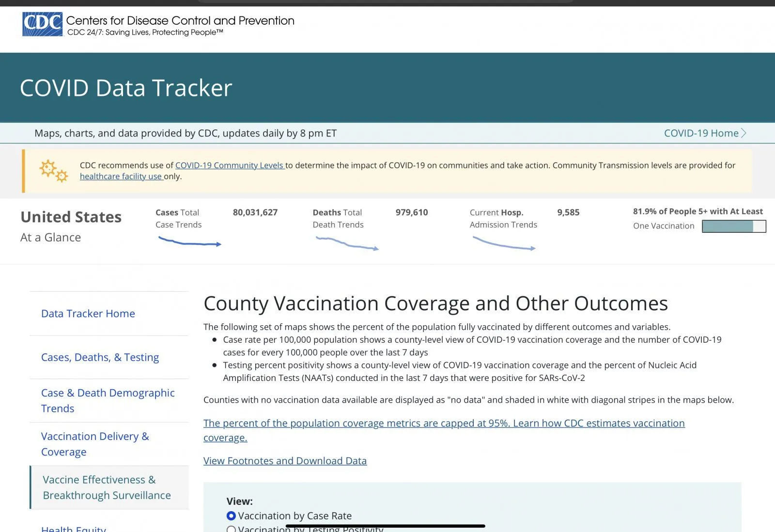Viewport: 775px width, 532px height.
Task: Open Vaccine Effectiveness & Breakthrough Surveillance
Action: pos(107,487)
